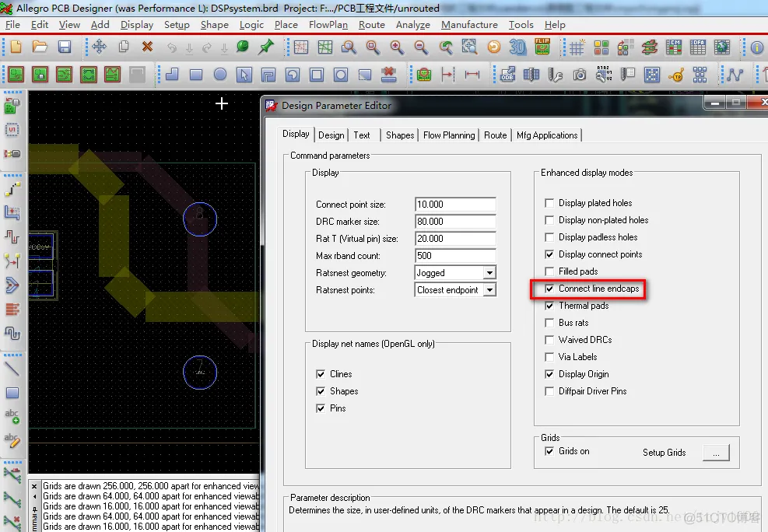The width and height of the screenshot is (768, 532).
Task: Click the TP testpoint icon
Action: pyautogui.click(x=676, y=75)
